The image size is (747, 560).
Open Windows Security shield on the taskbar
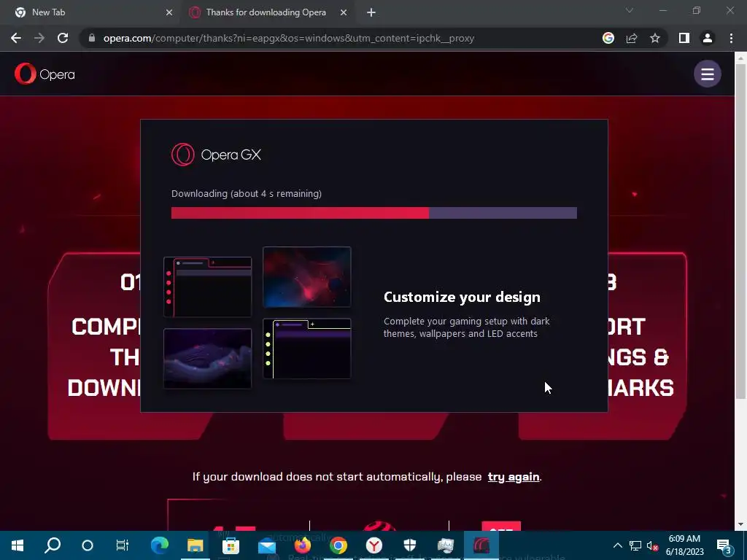pos(410,545)
